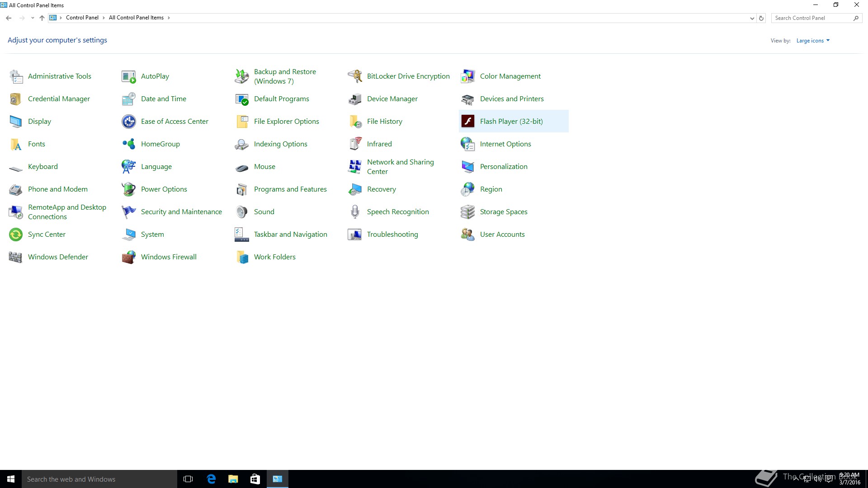Image resolution: width=868 pixels, height=488 pixels.
Task: Click the Backup and Restore (Windows 7) icon
Action: (x=242, y=76)
